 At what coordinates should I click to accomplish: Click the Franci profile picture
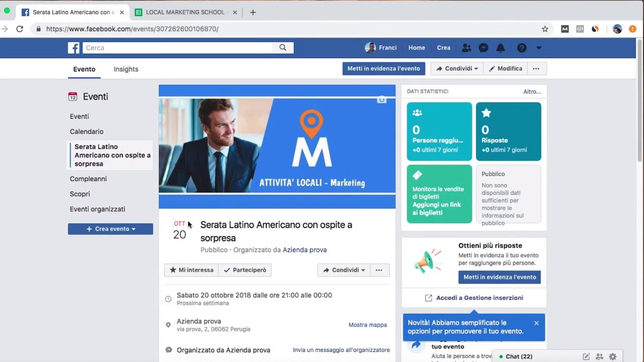click(x=370, y=48)
